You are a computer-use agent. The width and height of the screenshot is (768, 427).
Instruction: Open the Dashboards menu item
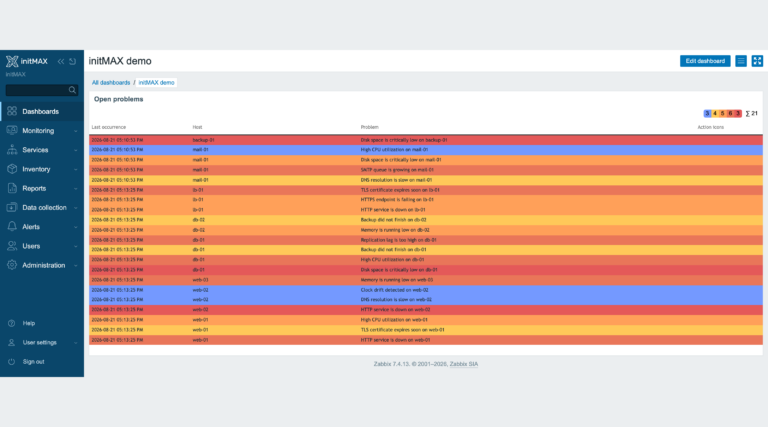pyautogui.click(x=42, y=112)
